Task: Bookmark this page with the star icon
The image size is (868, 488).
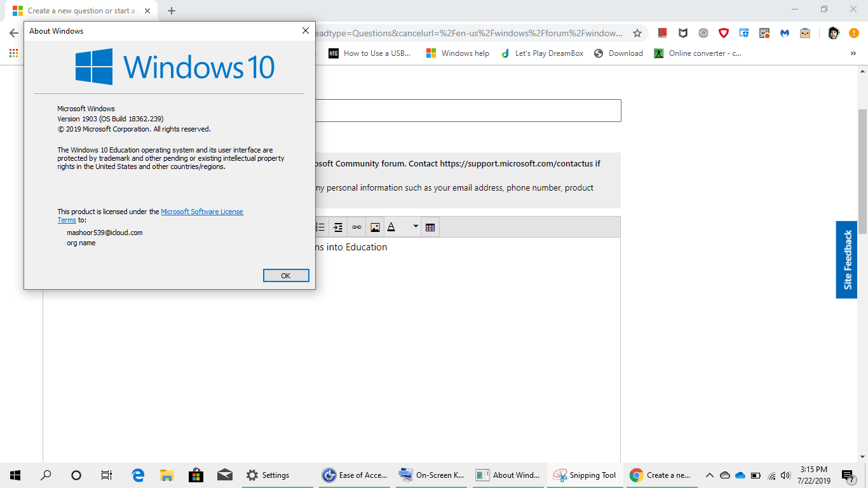Action: click(637, 33)
